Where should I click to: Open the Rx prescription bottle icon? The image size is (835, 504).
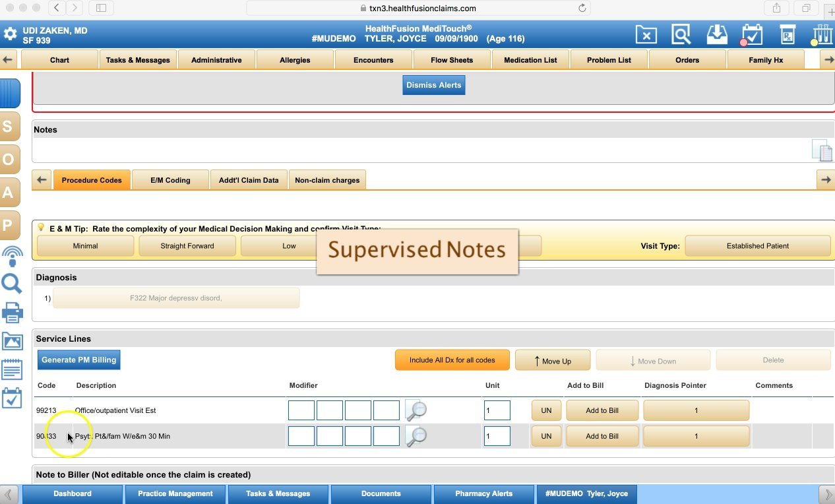click(788, 34)
